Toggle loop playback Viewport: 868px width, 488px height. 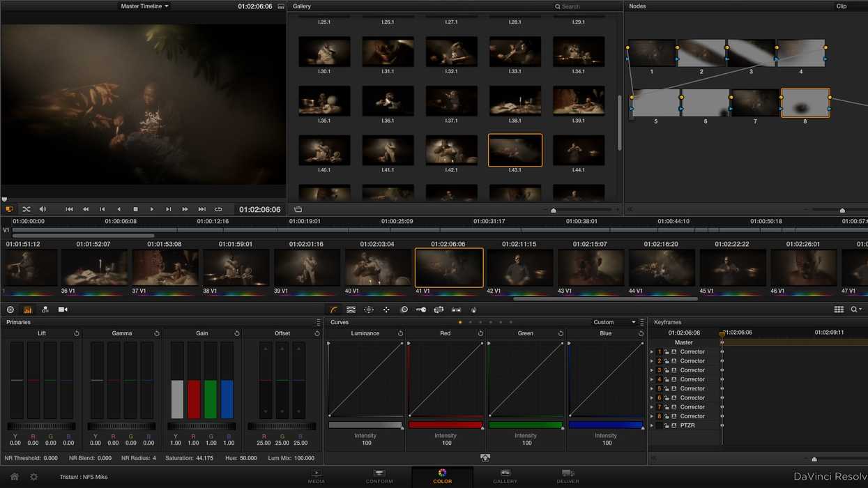[218, 209]
